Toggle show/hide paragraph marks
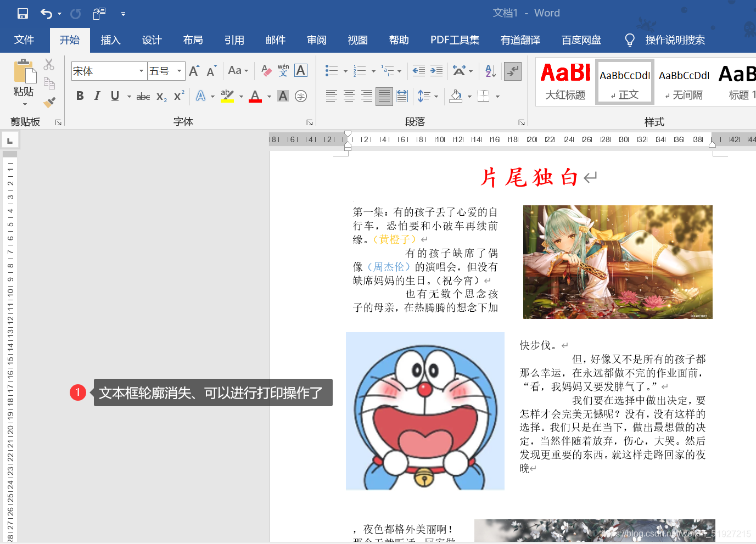Viewport: 756px width, 544px height. click(513, 70)
